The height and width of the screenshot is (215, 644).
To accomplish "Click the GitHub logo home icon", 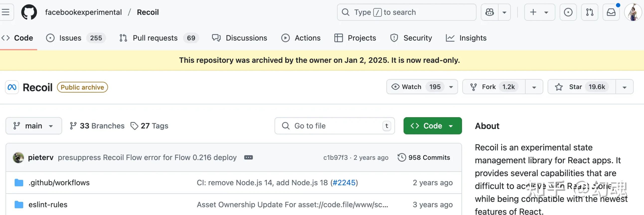I will (x=29, y=12).
